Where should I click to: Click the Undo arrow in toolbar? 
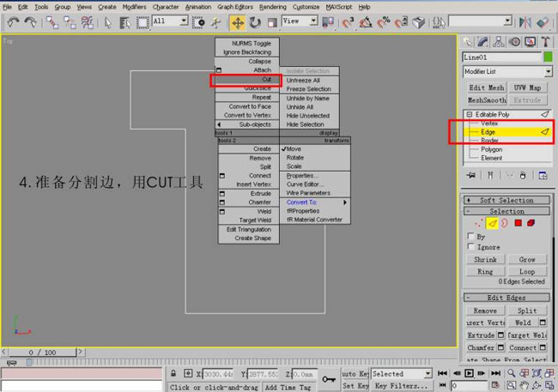13,22
